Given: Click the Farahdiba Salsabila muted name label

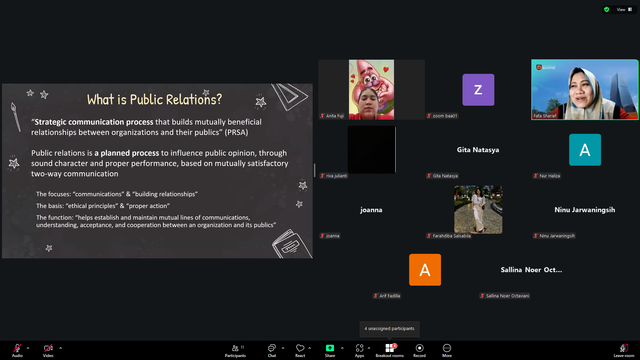Looking at the screenshot, I should pyautogui.click(x=449, y=236).
